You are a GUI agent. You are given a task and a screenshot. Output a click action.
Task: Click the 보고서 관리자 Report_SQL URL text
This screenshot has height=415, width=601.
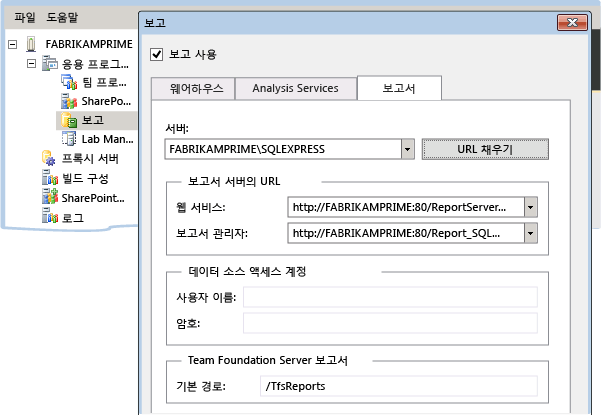[396, 233]
